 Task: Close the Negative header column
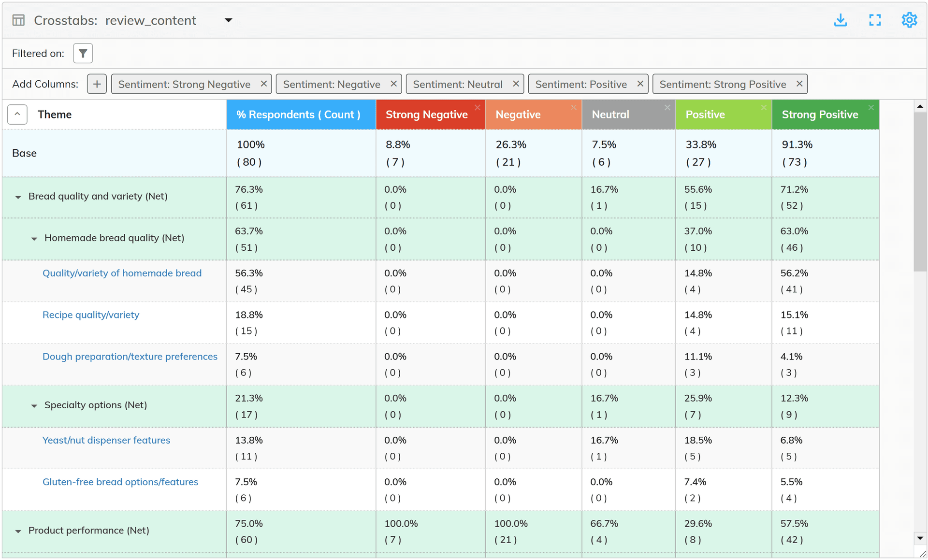click(x=574, y=107)
